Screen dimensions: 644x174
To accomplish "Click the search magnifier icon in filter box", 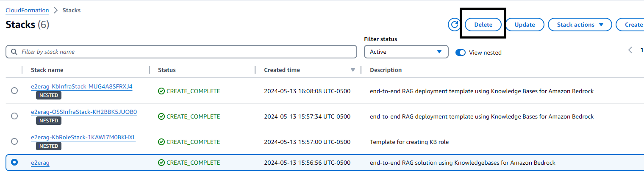I will (x=14, y=52).
